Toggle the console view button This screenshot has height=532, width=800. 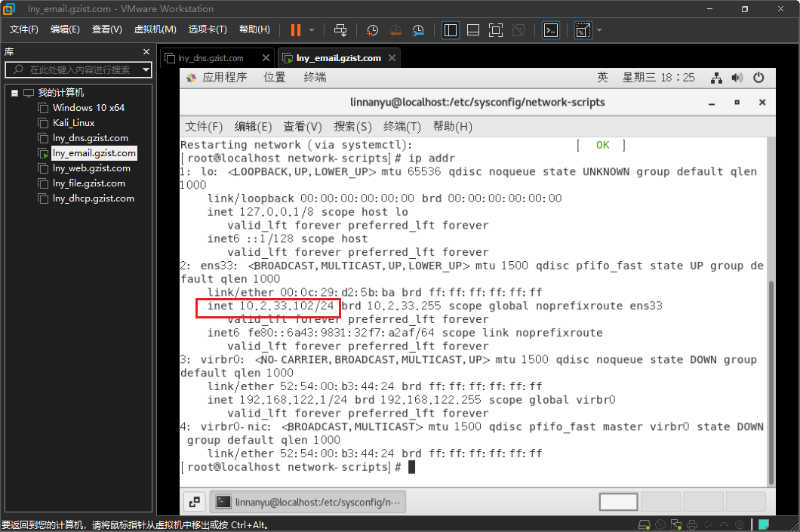tap(550, 30)
